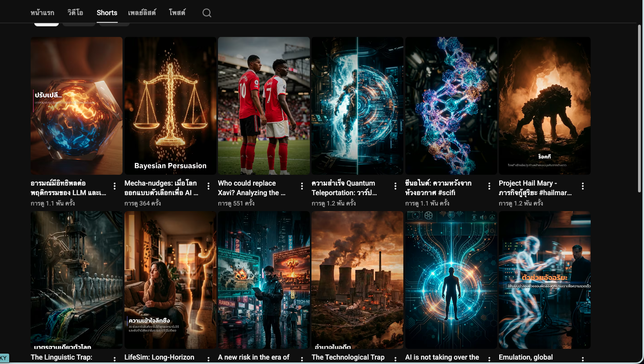Open options menu for Mecha-nudges short

pyautogui.click(x=208, y=186)
